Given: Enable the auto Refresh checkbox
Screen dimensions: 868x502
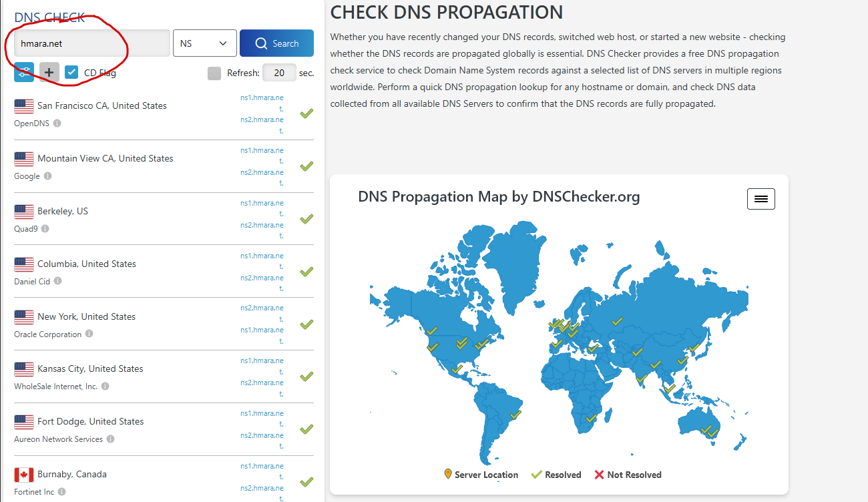Looking at the screenshot, I should pyautogui.click(x=214, y=73).
